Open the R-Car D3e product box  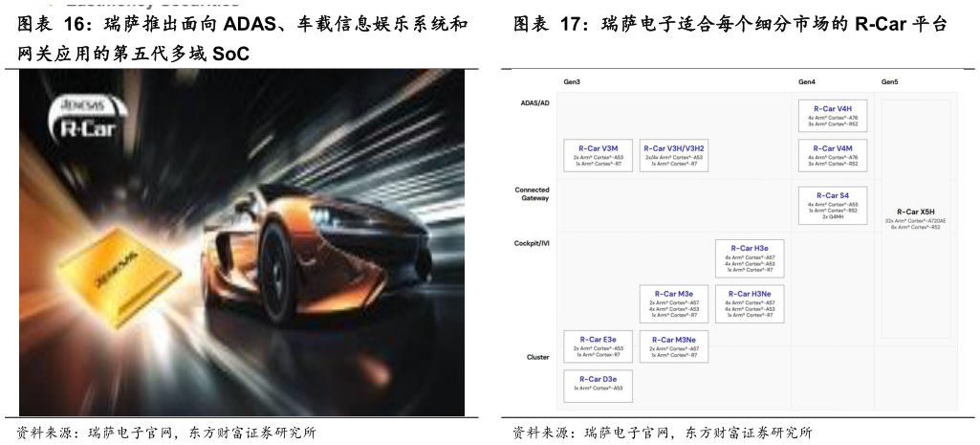598,385
